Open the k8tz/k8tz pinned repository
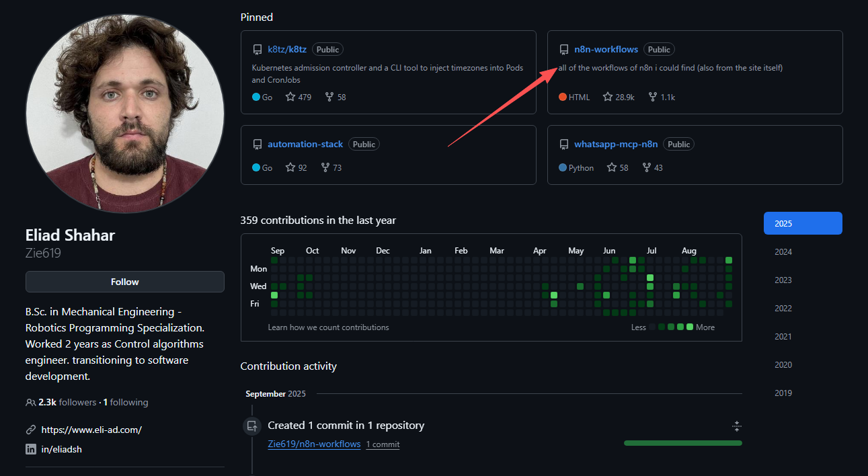868x476 pixels. coord(287,49)
